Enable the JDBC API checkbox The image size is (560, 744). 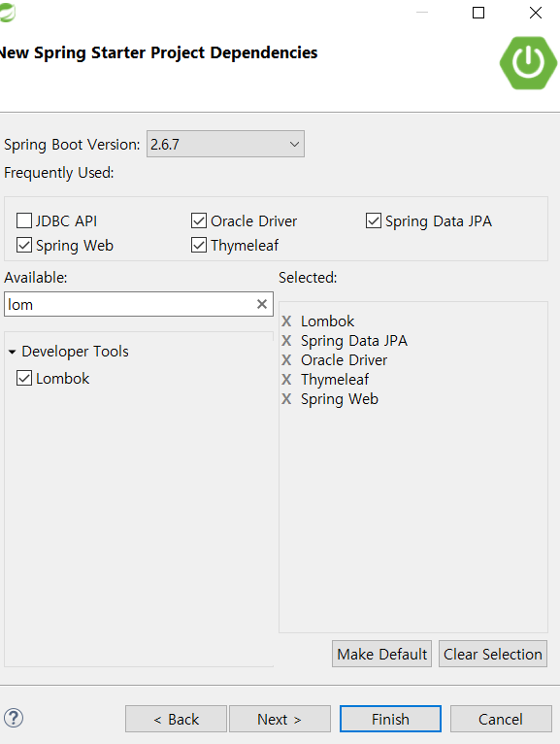(24, 220)
